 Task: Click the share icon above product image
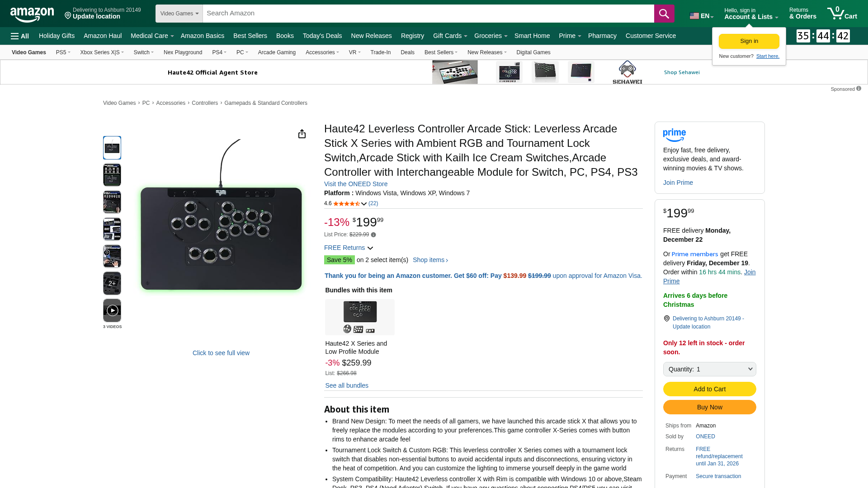tap(302, 134)
